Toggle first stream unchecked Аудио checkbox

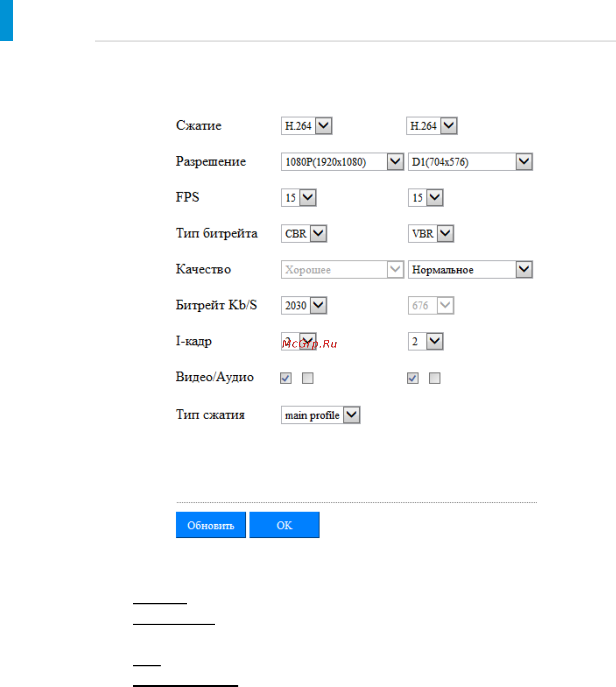coord(308,378)
